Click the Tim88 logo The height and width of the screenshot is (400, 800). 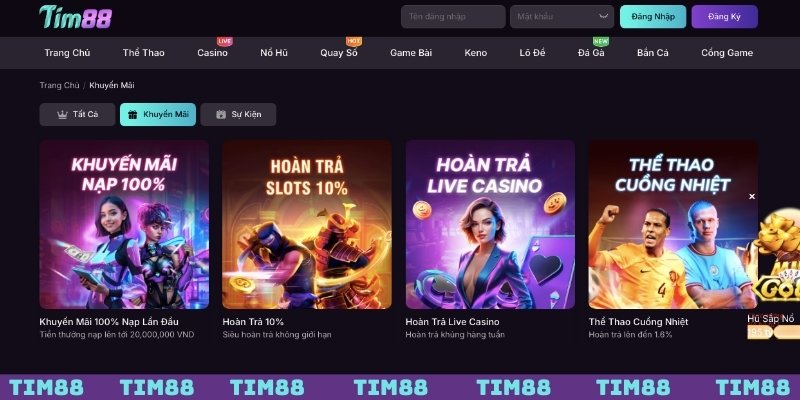(76, 17)
